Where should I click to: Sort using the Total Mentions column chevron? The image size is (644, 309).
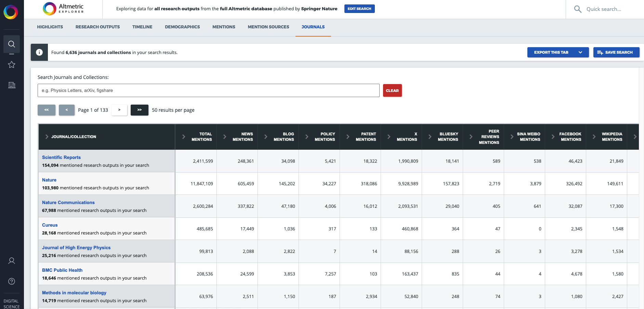point(184,136)
